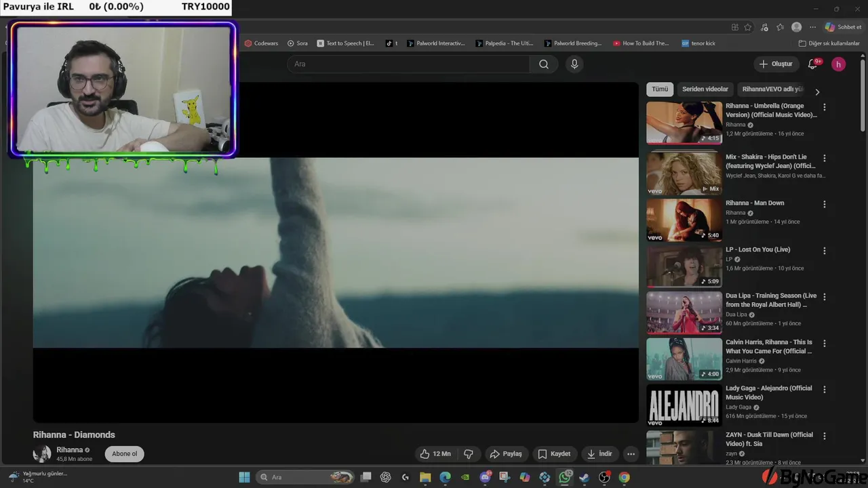Open the NVIDIA app from the taskbar
The image size is (868, 488).
point(465,477)
